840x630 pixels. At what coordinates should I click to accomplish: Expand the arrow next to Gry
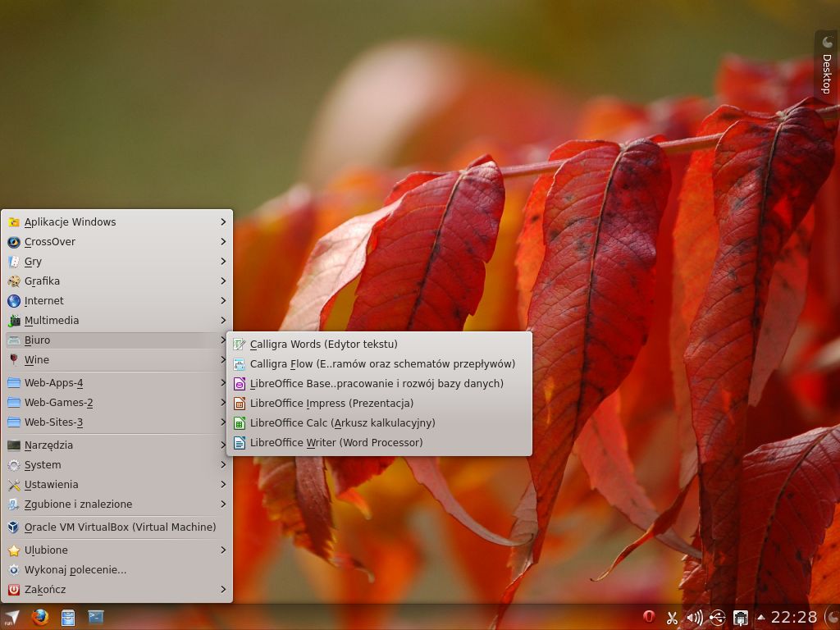[x=223, y=262]
